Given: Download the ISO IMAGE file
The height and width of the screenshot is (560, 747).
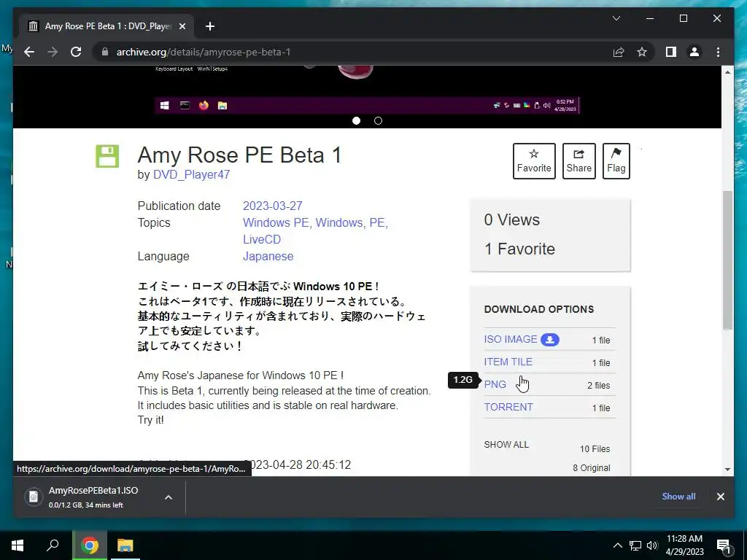Looking at the screenshot, I should [510, 339].
